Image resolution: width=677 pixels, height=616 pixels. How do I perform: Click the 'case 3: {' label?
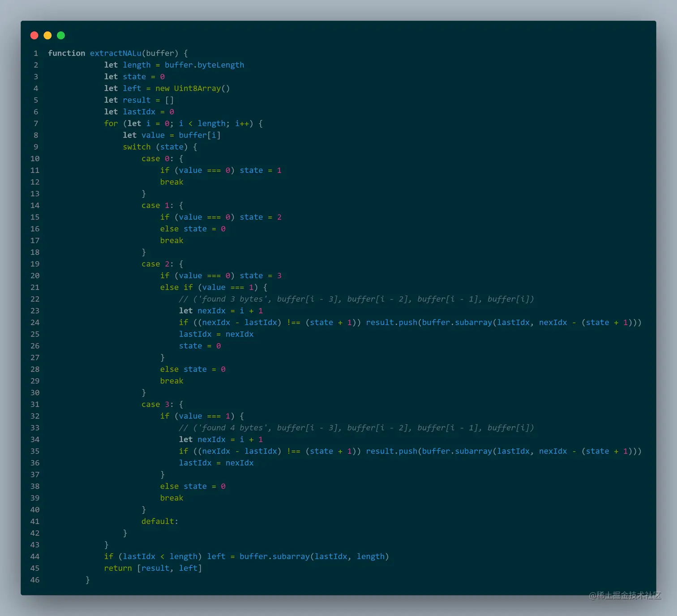[162, 404]
